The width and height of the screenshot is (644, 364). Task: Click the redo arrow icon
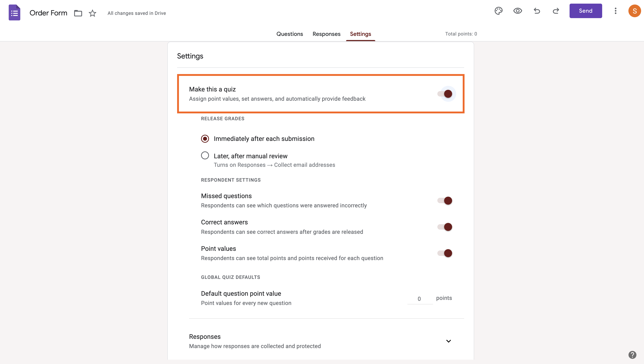point(556,11)
